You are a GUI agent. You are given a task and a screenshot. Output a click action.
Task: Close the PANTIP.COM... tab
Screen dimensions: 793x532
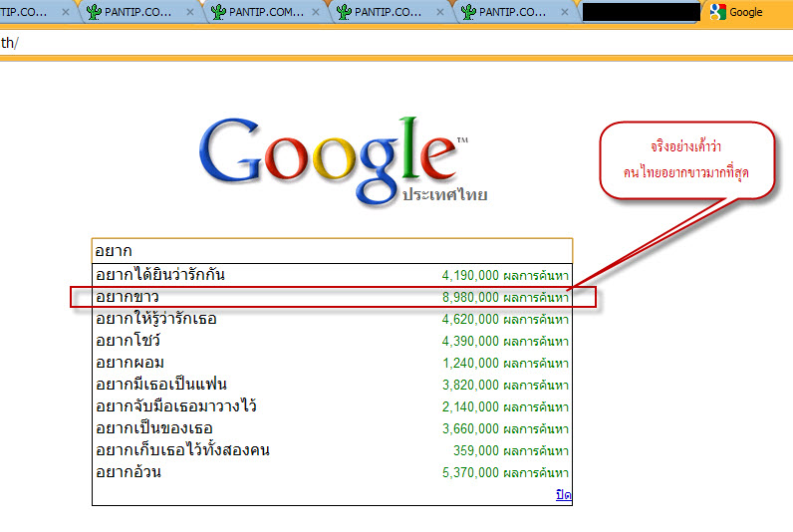[x=316, y=12]
